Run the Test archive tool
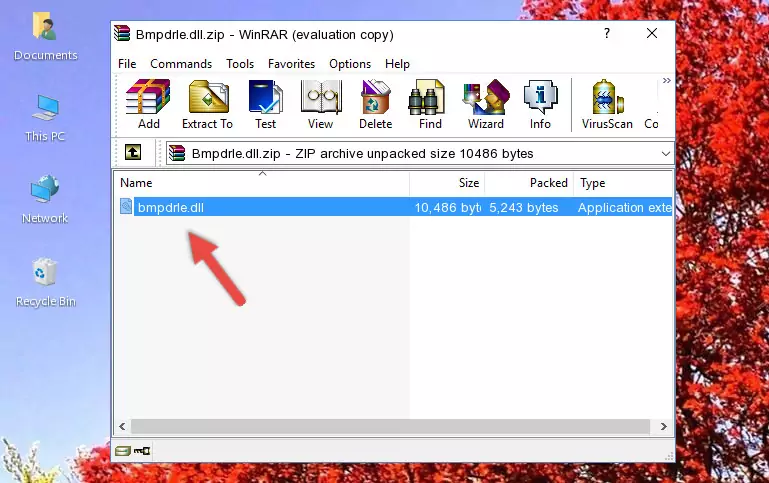Image resolution: width=769 pixels, height=483 pixels. click(265, 104)
